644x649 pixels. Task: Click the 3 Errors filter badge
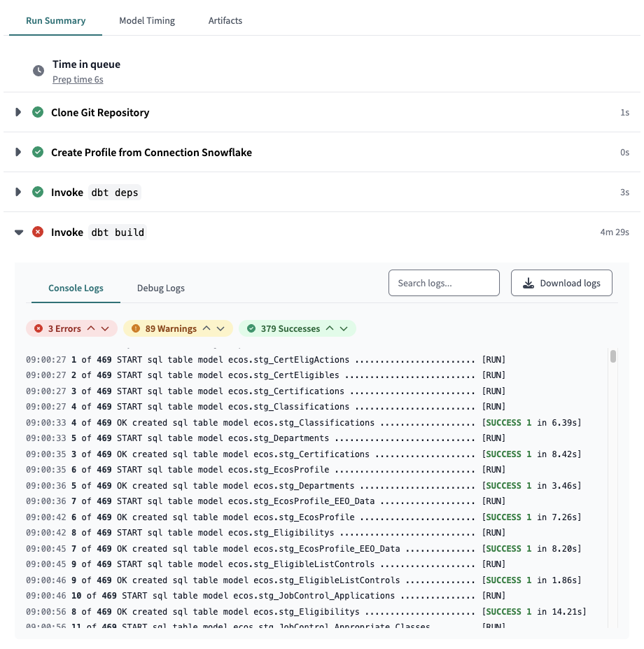pyautogui.click(x=71, y=328)
